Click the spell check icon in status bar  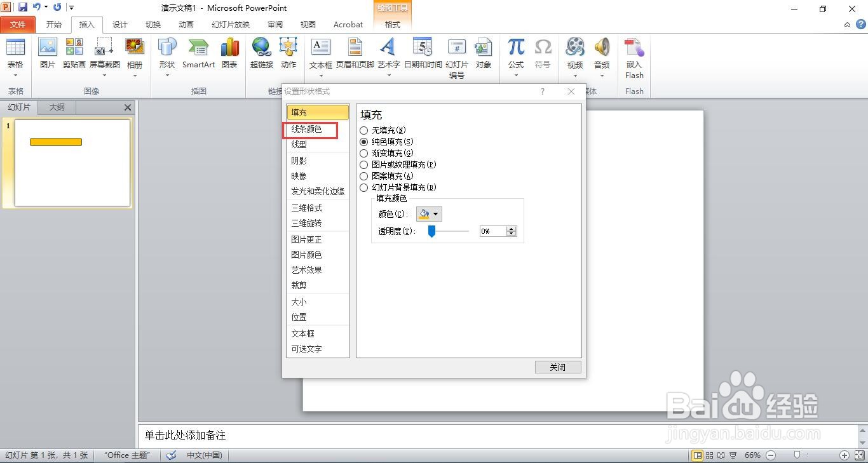(171, 455)
